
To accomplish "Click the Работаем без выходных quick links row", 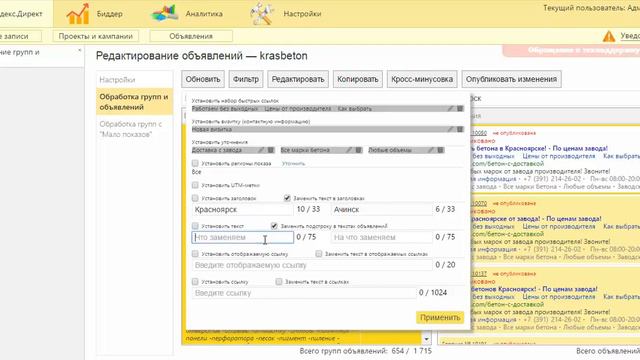I will pyautogui.click(x=327, y=109).
